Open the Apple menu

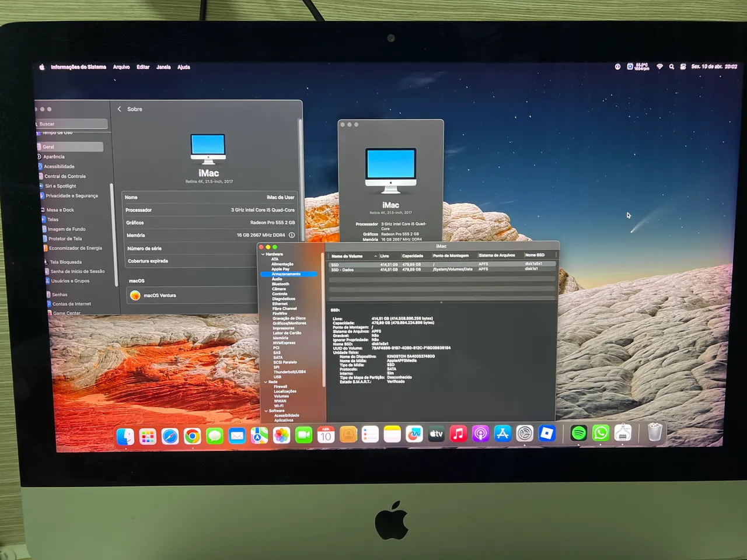pos(42,67)
